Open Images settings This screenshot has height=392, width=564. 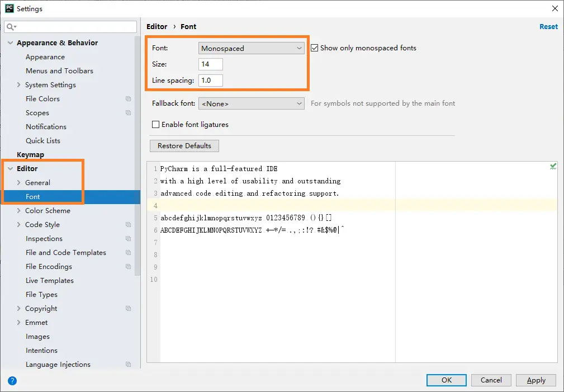click(37, 337)
